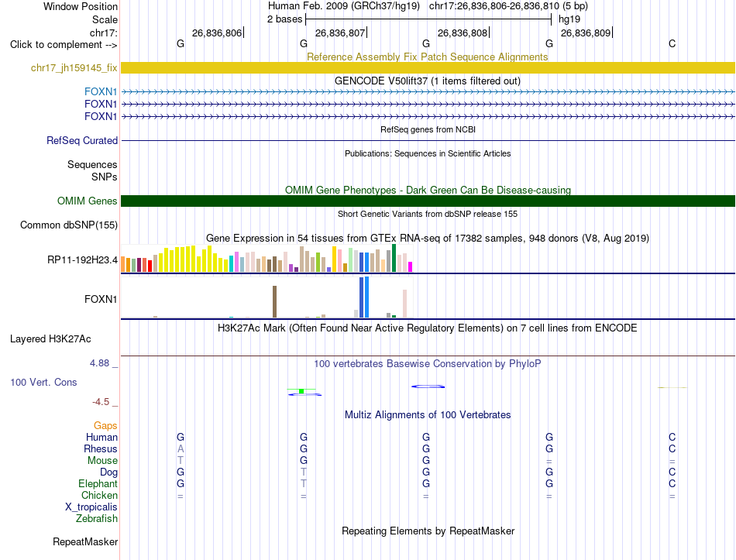This screenshot has width=736, height=560.
Task: Click the position label 26,836,807
Action: click(340, 33)
